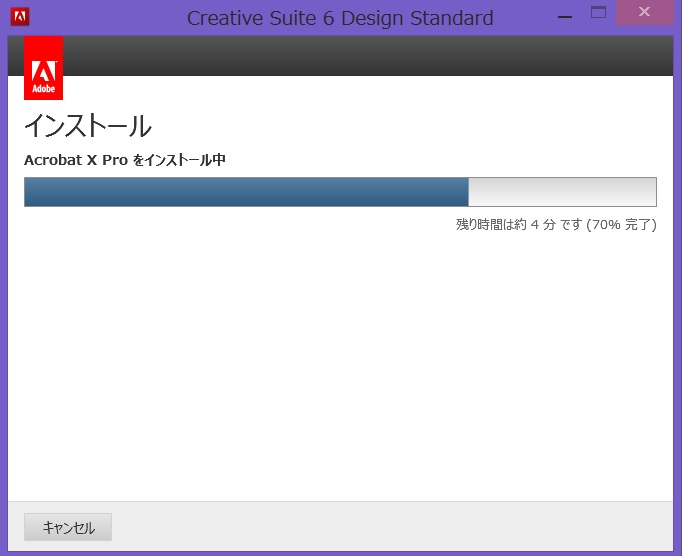This screenshot has height=556, width=682.
Task: Click the installation progress bar
Action: [x=340, y=192]
